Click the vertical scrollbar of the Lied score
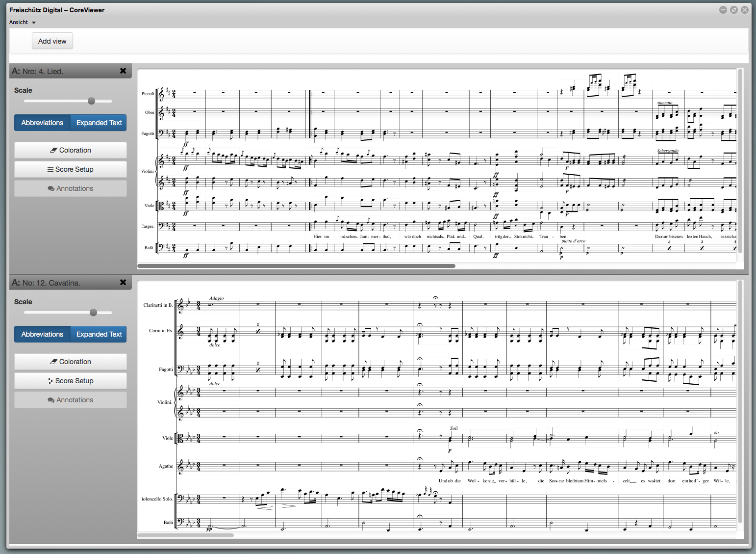756x554 pixels. point(740,161)
